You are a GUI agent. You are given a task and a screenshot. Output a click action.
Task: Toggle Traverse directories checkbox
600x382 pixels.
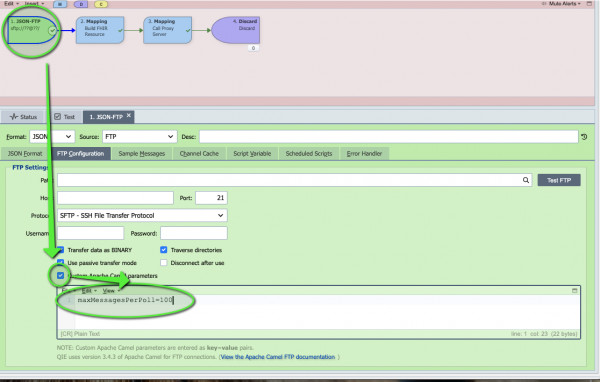click(x=164, y=250)
